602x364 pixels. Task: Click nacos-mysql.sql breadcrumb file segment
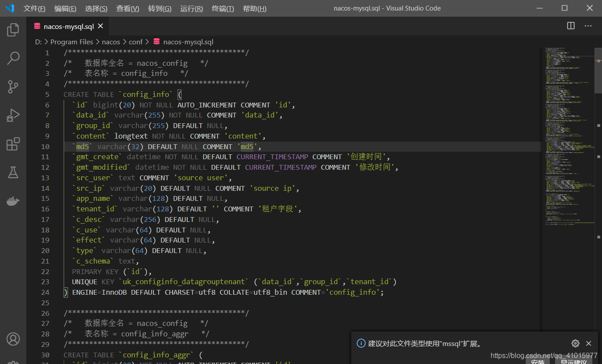point(188,42)
